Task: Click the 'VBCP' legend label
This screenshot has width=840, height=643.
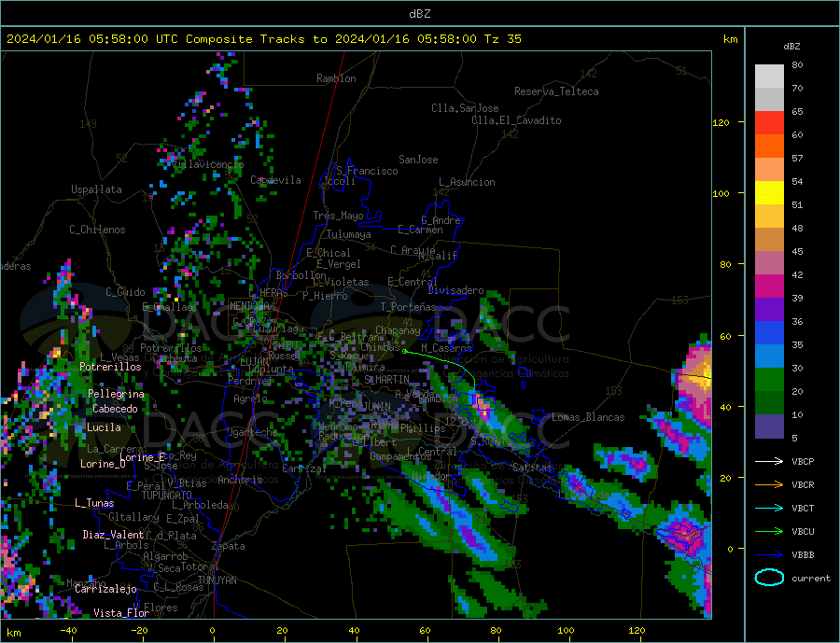Action: coord(803,461)
